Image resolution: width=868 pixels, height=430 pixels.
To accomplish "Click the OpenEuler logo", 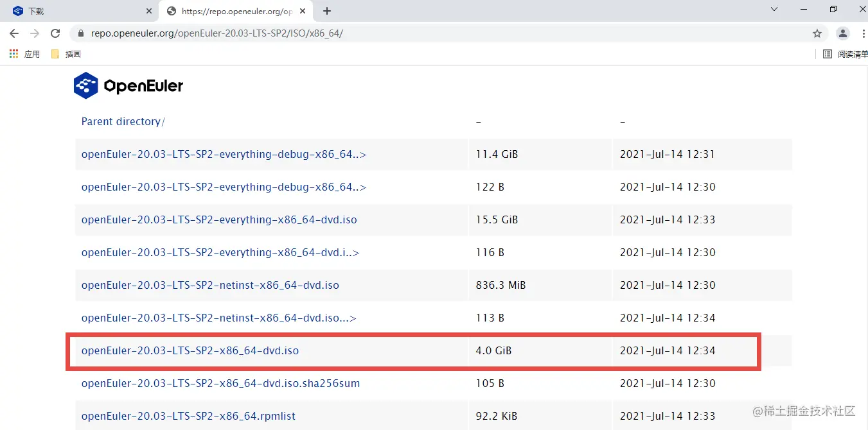I will (128, 85).
